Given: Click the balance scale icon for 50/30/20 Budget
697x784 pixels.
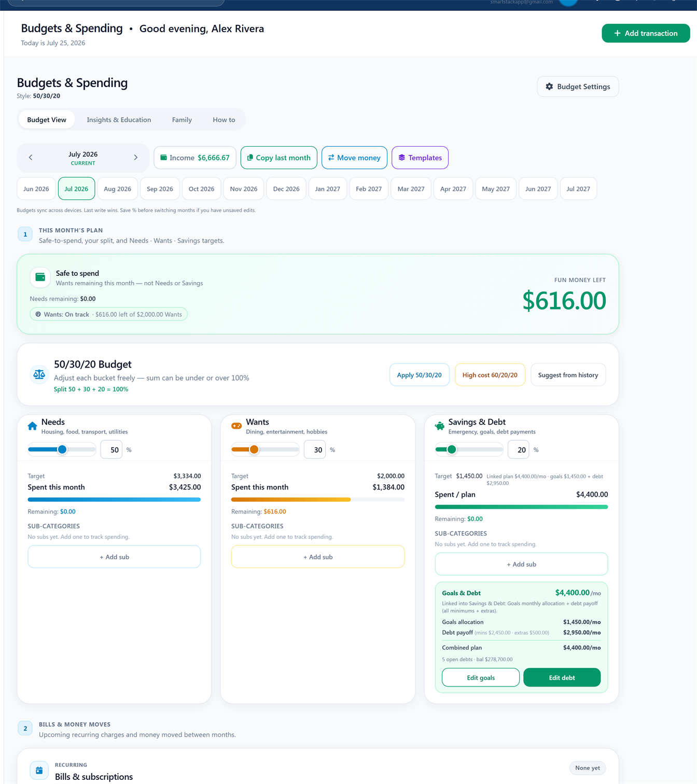Looking at the screenshot, I should pos(39,374).
